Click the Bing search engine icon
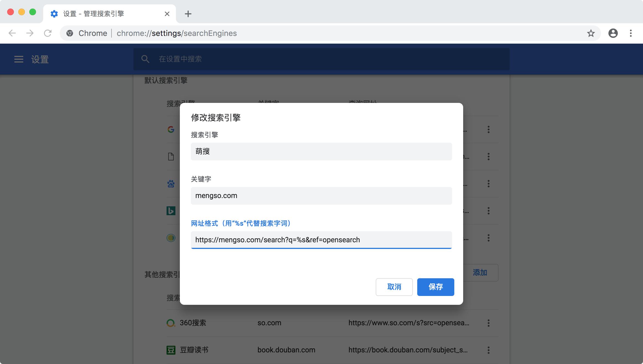643x364 pixels. (171, 211)
